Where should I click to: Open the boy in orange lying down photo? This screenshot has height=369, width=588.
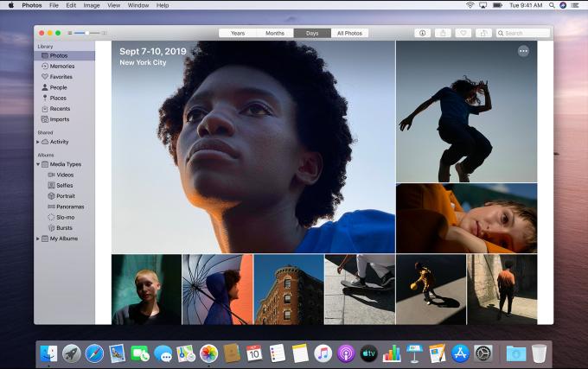pos(466,218)
